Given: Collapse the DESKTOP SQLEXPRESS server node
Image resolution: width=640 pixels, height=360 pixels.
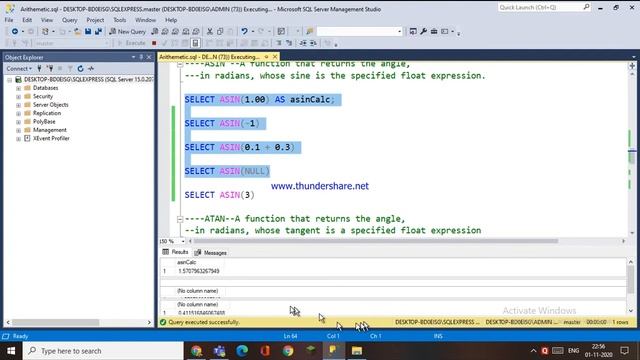Looking at the screenshot, I should 9,80.
